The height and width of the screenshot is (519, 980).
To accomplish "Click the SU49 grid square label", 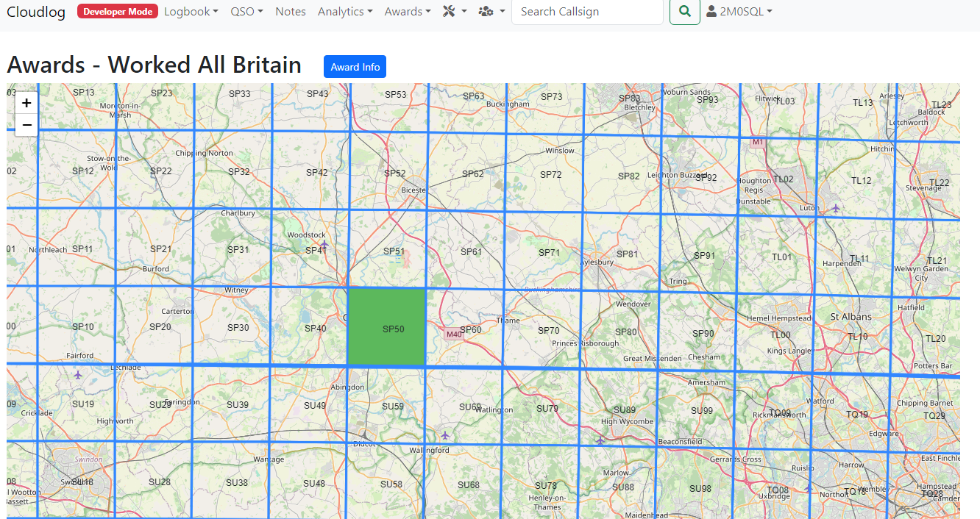I will [x=314, y=406].
